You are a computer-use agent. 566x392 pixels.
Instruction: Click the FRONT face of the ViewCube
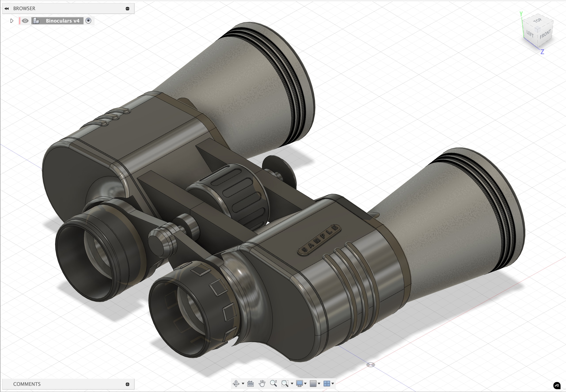pos(545,35)
